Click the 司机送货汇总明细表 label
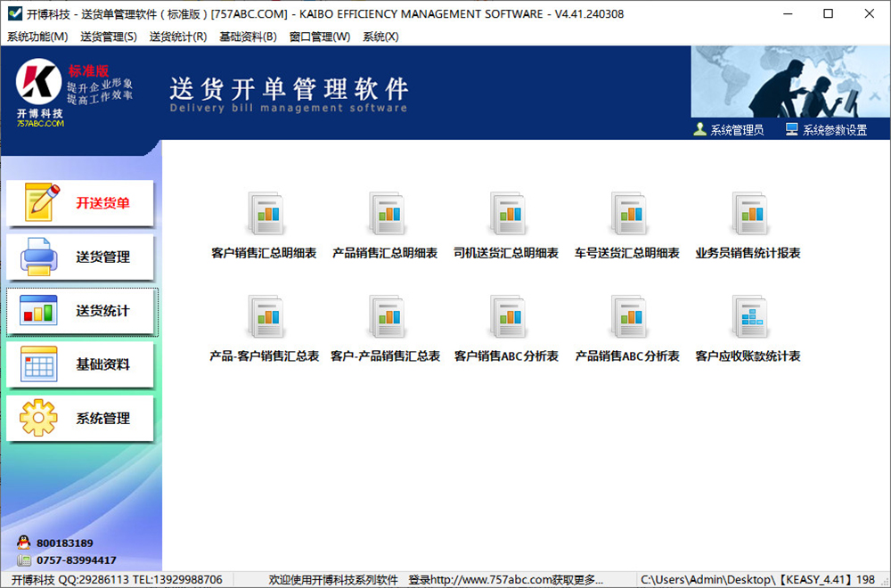 tap(506, 253)
